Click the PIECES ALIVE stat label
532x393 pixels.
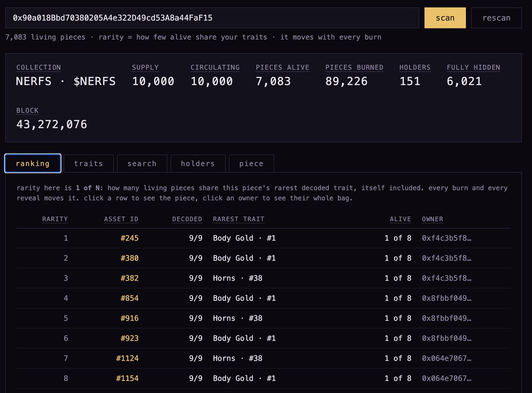282,67
